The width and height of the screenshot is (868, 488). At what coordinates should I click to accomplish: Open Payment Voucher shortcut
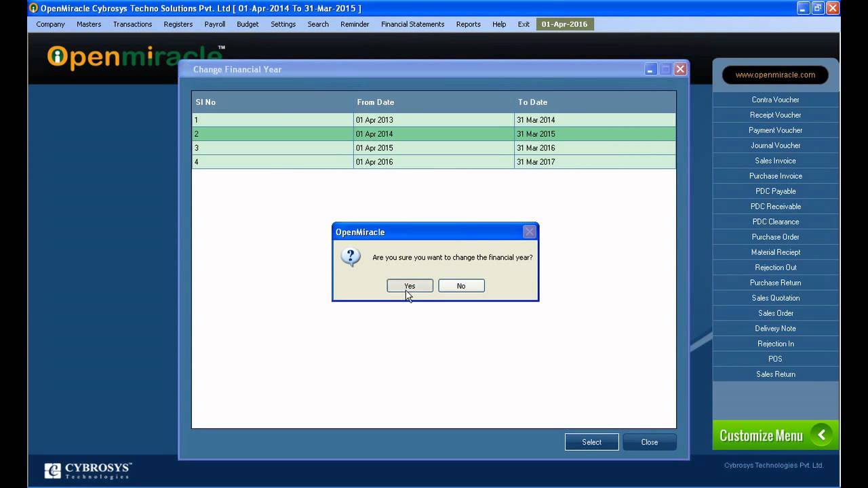(x=775, y=130)
